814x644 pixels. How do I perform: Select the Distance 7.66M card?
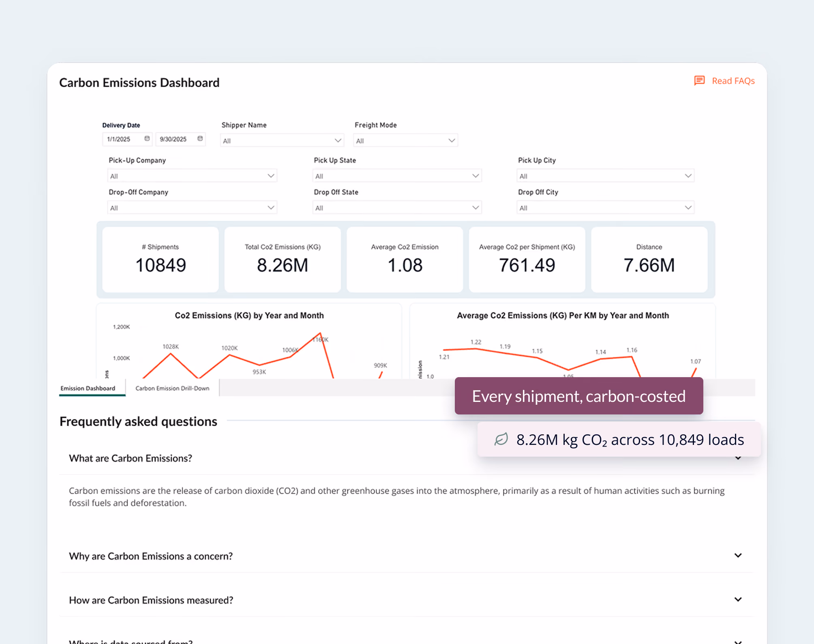tap(649, 260)
